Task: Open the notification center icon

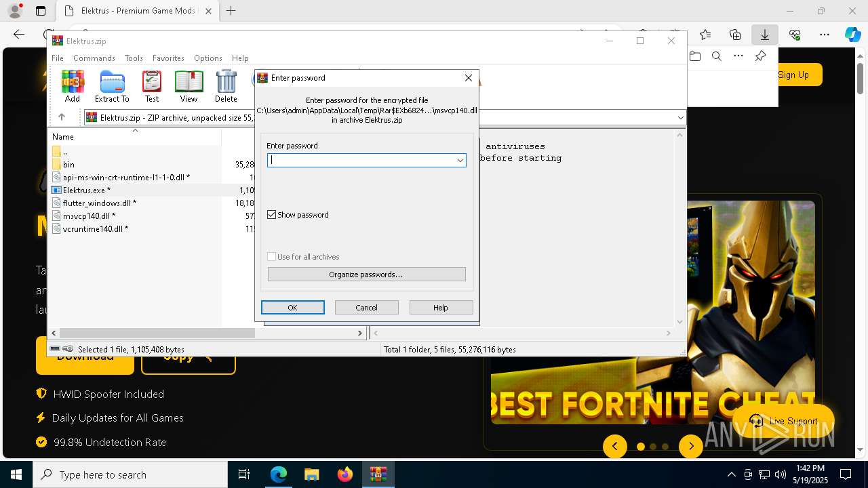Action: coord(846,474)
